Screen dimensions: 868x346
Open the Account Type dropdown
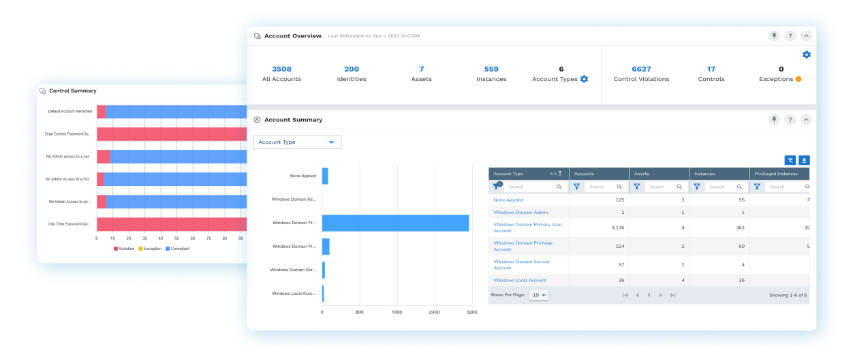click(297, 142)
